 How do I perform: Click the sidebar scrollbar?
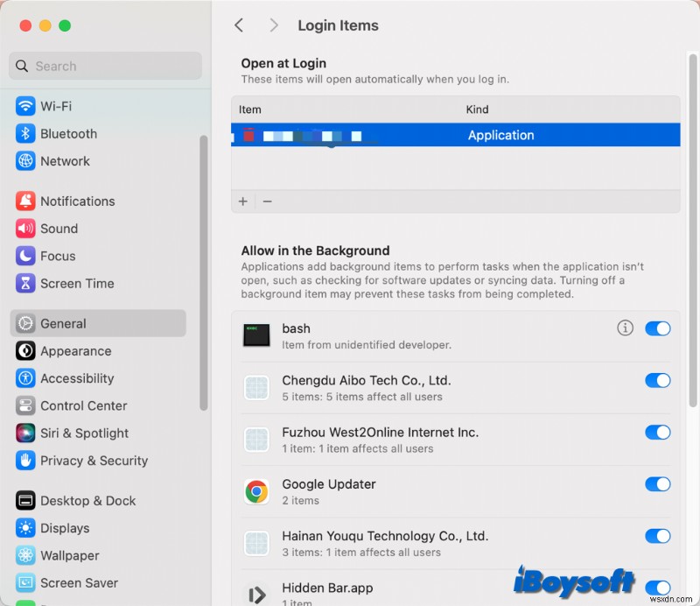204,272
